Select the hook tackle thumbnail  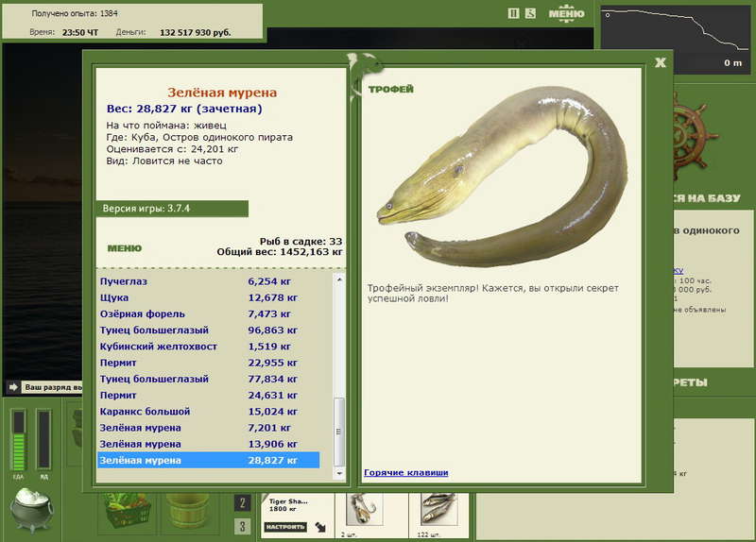[364, 510]
